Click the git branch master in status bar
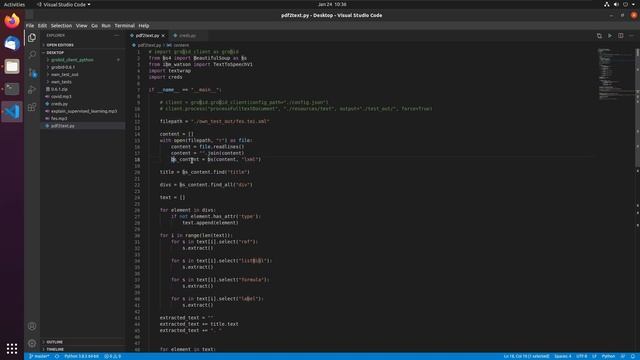This screenshot has height=360, width=640. (39, 356)
